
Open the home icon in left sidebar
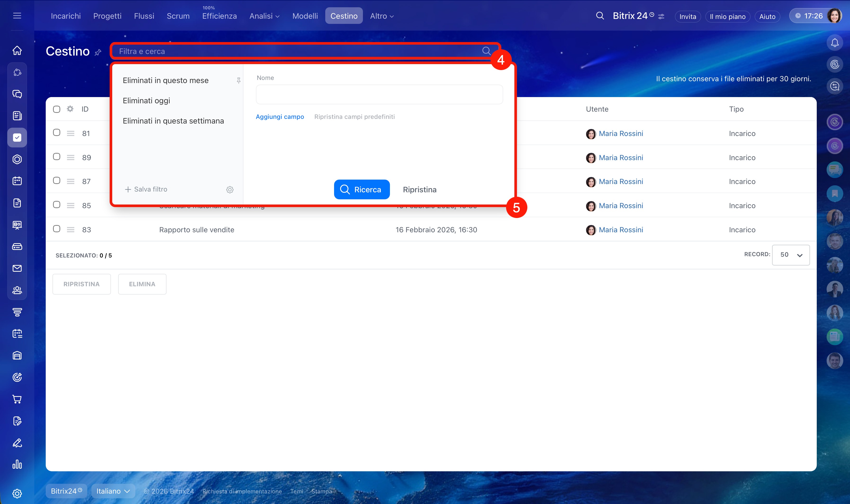click(17, 51)
